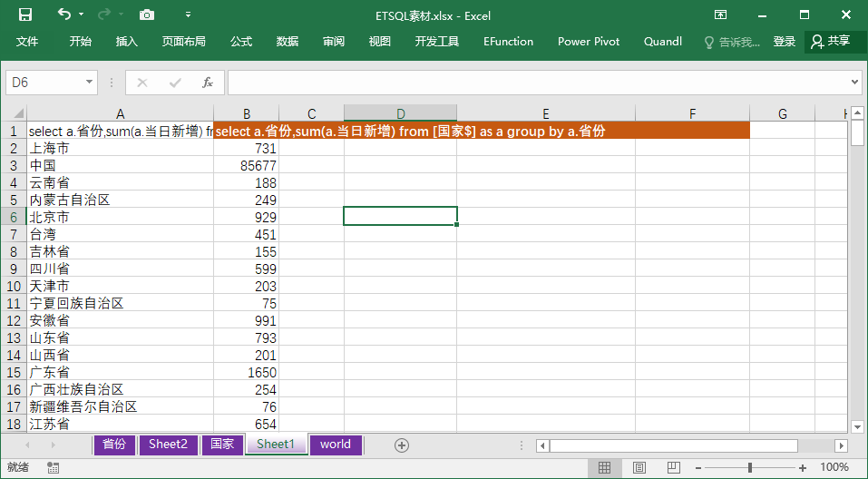The width and height of the screenshot is (868, 479).
Task: Click the Share person icon
Action: coord(817,42)
